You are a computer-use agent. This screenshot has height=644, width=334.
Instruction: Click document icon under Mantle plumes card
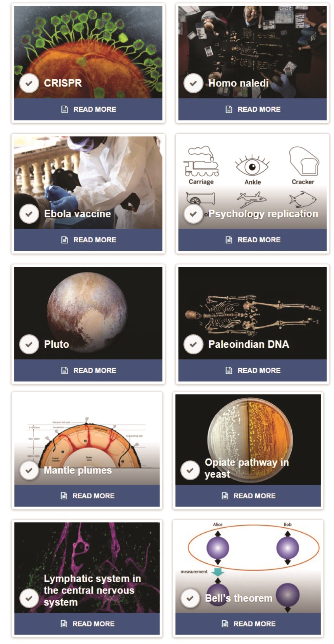pos(64,496)
